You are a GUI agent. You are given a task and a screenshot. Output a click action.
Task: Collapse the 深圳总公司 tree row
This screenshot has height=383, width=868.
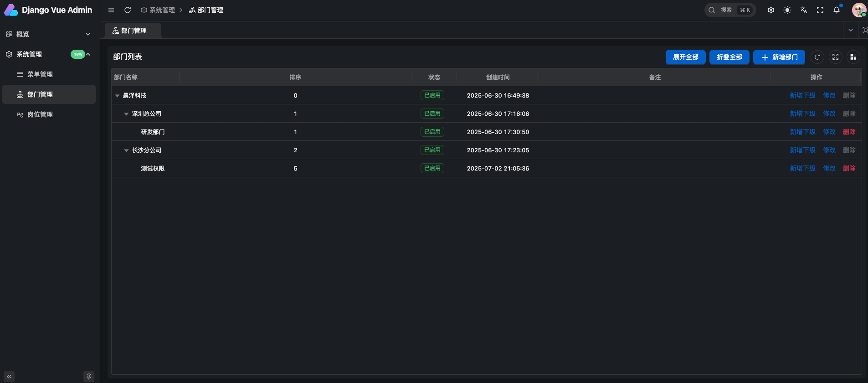pos(126,114)
